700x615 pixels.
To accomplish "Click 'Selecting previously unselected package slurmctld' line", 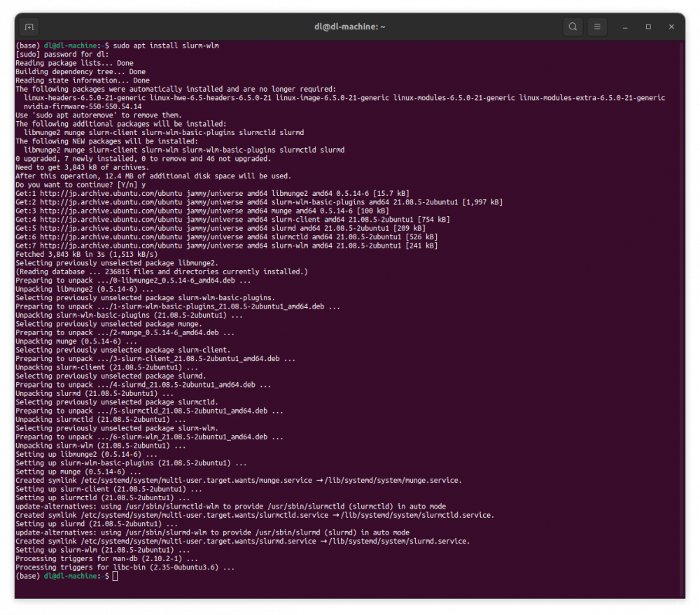I will click(117, 402).
